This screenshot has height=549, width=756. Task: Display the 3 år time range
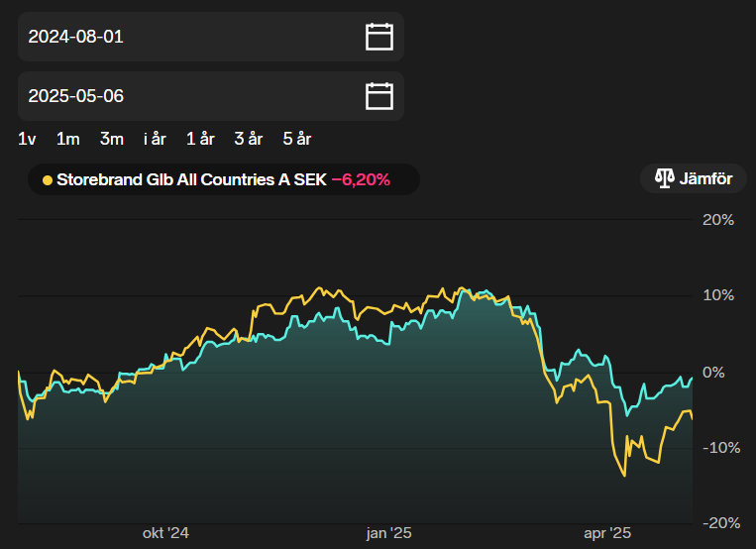248,139
